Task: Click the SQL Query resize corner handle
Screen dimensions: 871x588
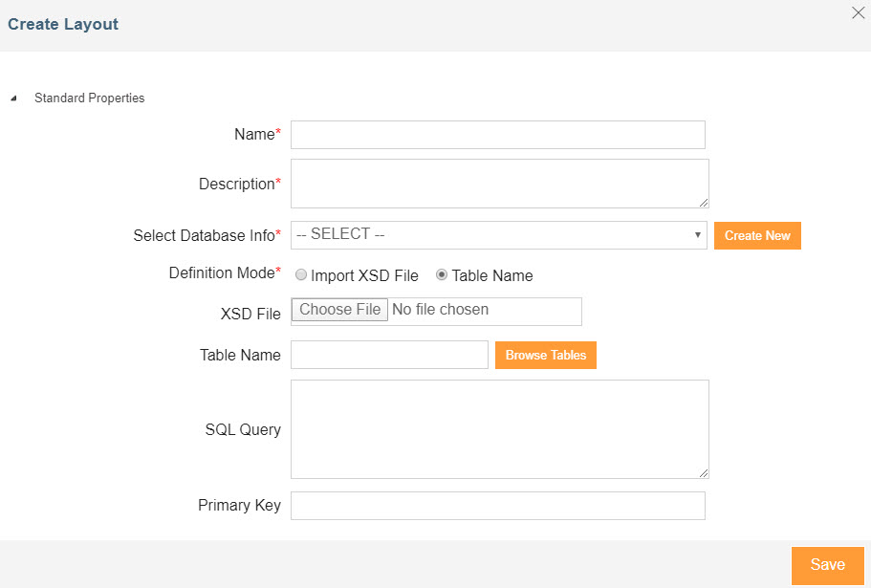Action: point(704,473)
